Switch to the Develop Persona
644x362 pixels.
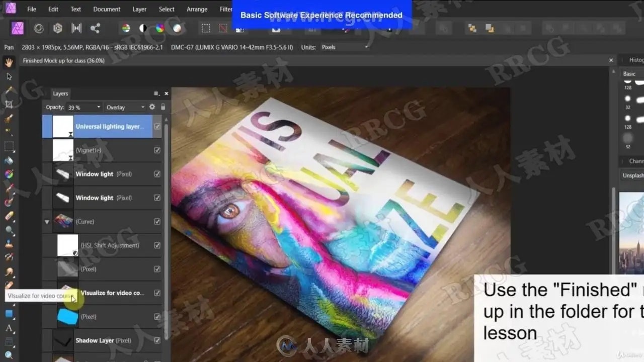point(58,28)
